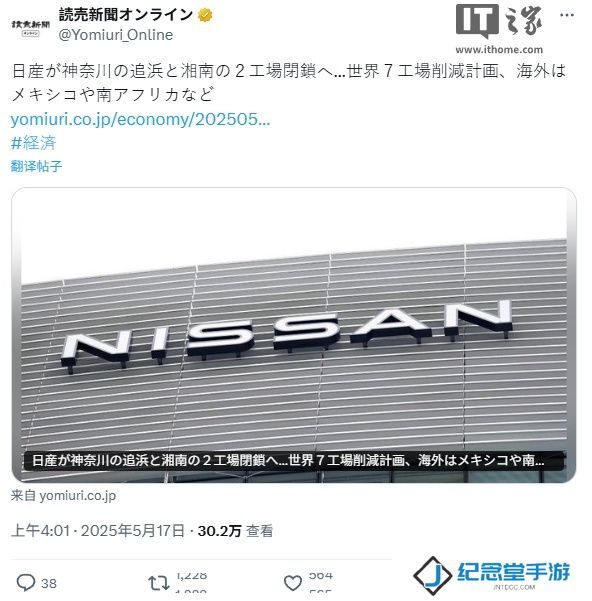Click the #経済 hashtag

tap(34, 143)
